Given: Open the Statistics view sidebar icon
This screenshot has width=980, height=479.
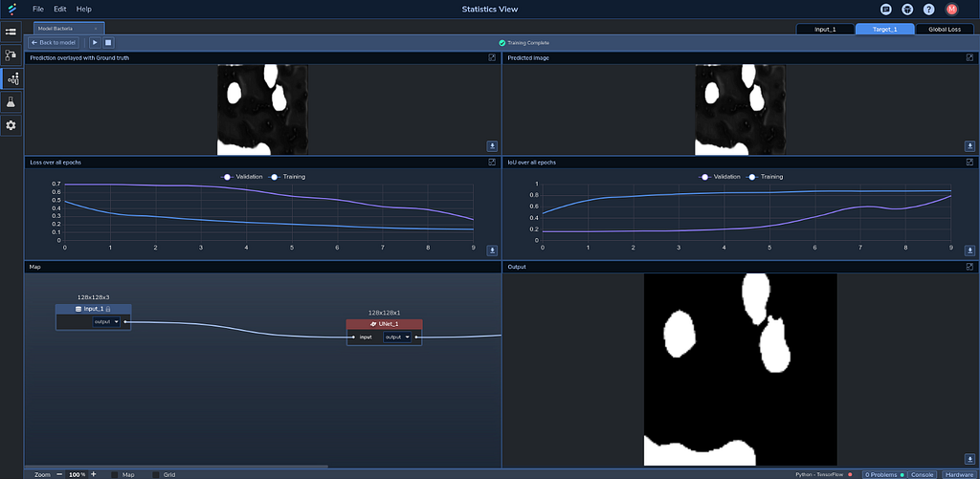Looking at the screenshot, I should coord(11,78).
